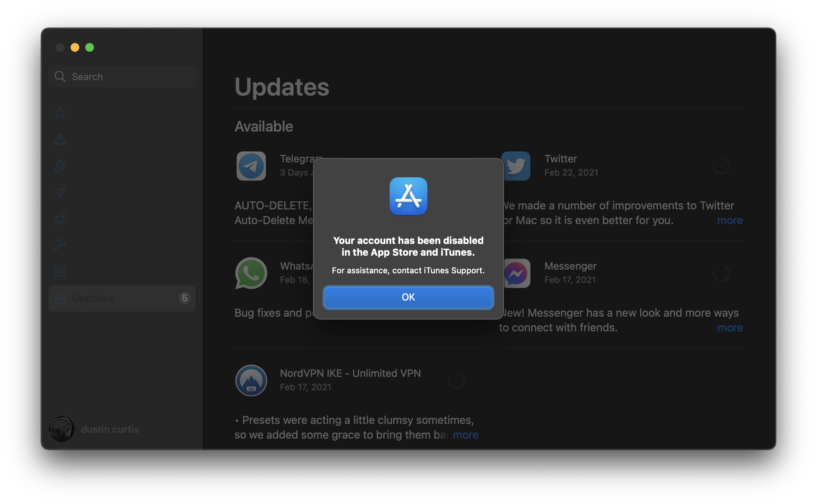Expand Messenger release notes via more link
This screenshot has height=504, width=817.
(730, 327)
